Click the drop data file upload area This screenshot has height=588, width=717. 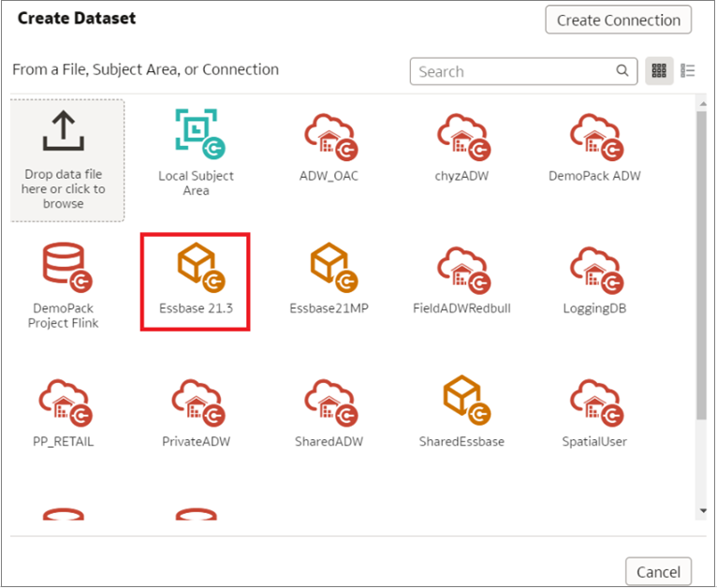coord(67,160)
